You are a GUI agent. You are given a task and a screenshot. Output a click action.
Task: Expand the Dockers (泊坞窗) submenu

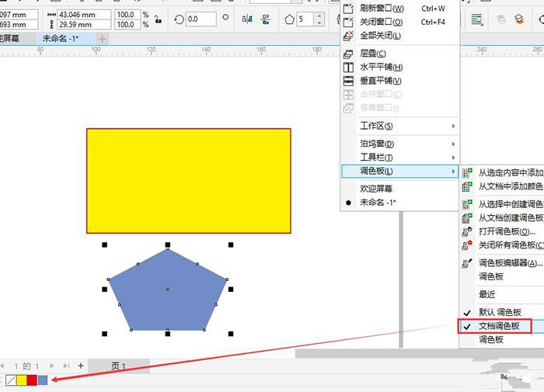(x=400, y=144)
